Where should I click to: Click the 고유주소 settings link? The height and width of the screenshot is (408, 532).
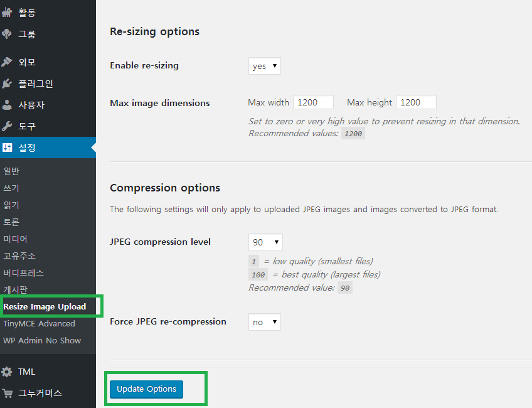pyautogui.click(x=19, y=256)
